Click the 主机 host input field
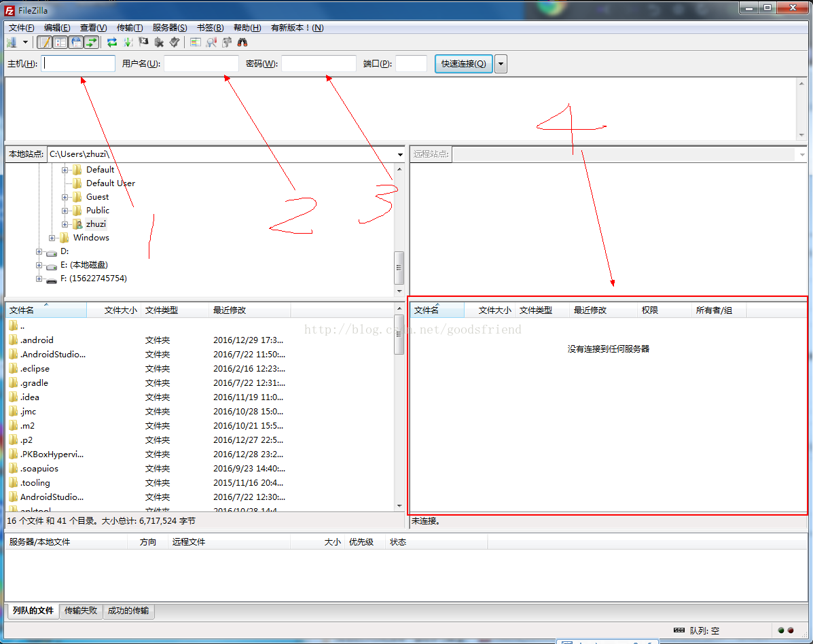The width and height of the screenshot is (813, 644). (78, 63)
